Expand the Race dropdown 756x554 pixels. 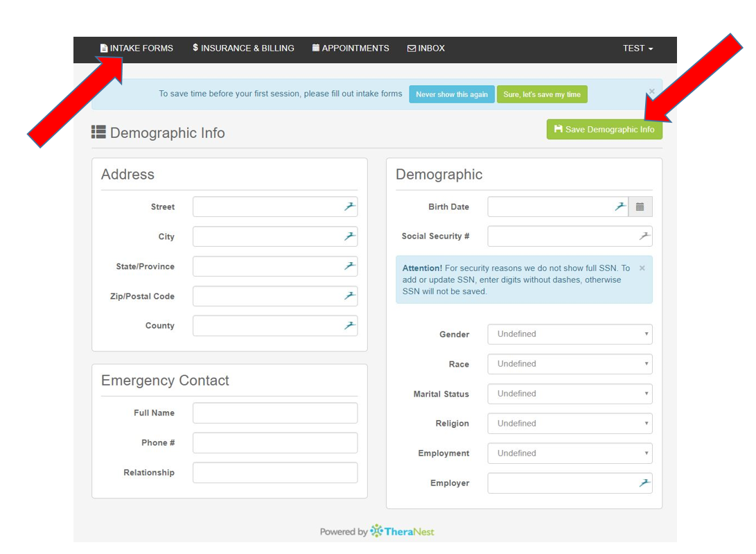pyautogui.click(x=570, y=364)
